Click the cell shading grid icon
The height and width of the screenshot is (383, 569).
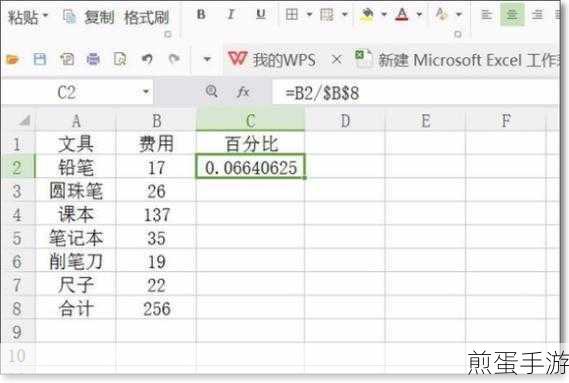[327, 15]
